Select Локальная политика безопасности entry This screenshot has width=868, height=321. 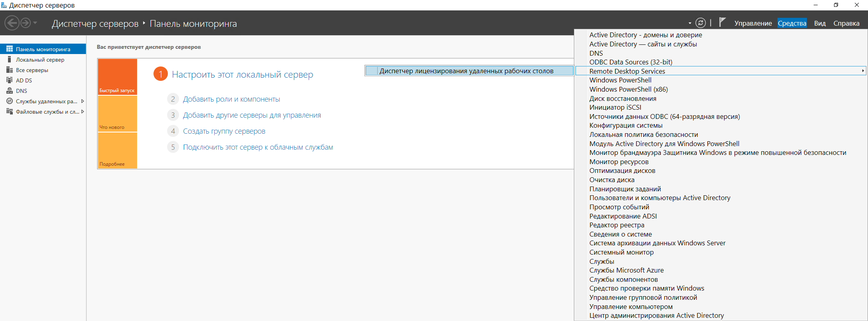coord(643,134)
